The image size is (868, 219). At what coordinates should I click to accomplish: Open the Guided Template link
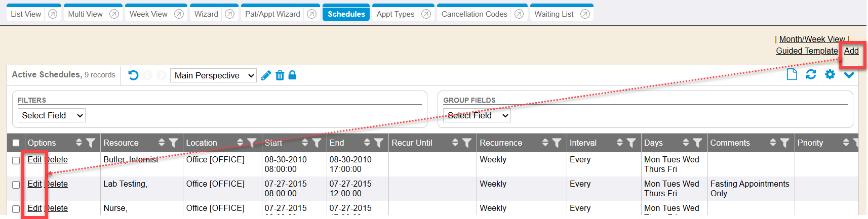point(806,51)
